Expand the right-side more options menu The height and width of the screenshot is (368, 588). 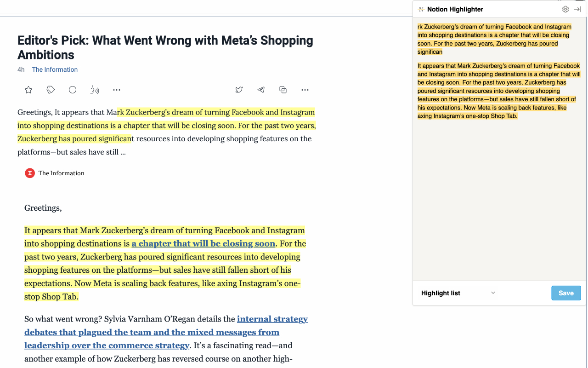pyautogui.click(x=305, y=90)
